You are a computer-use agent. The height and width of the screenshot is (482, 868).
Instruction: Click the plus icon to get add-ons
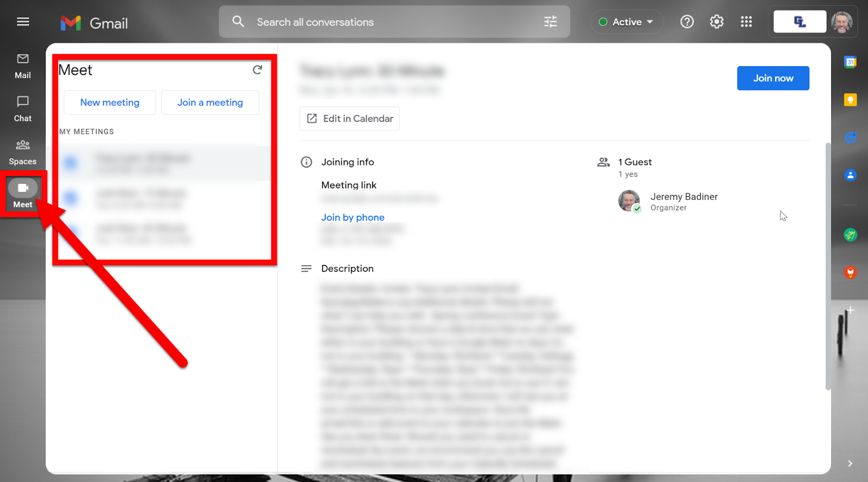850,310
